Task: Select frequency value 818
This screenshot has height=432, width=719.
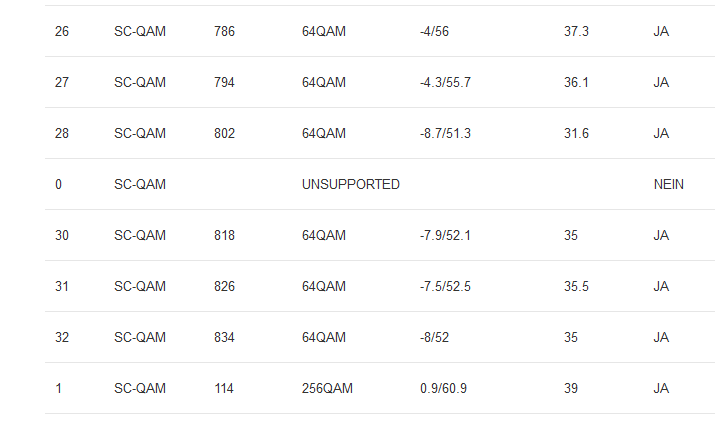Action: pos(225,236)
